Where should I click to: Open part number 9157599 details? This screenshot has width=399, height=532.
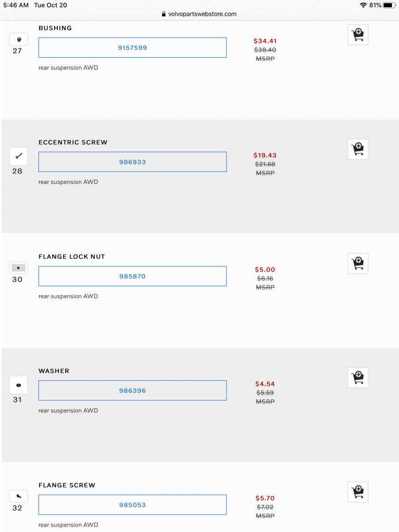(x=132, y=47)
